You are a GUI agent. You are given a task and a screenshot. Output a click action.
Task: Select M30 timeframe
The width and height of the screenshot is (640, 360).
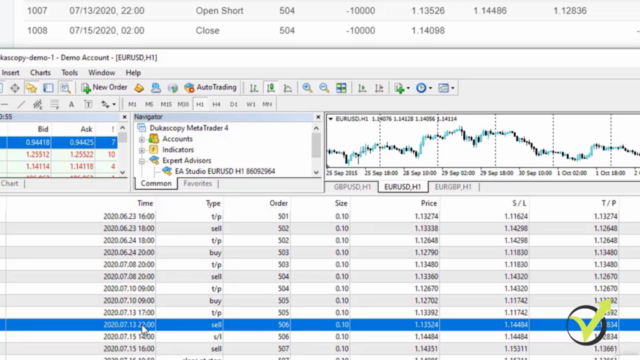click(183, 104)
